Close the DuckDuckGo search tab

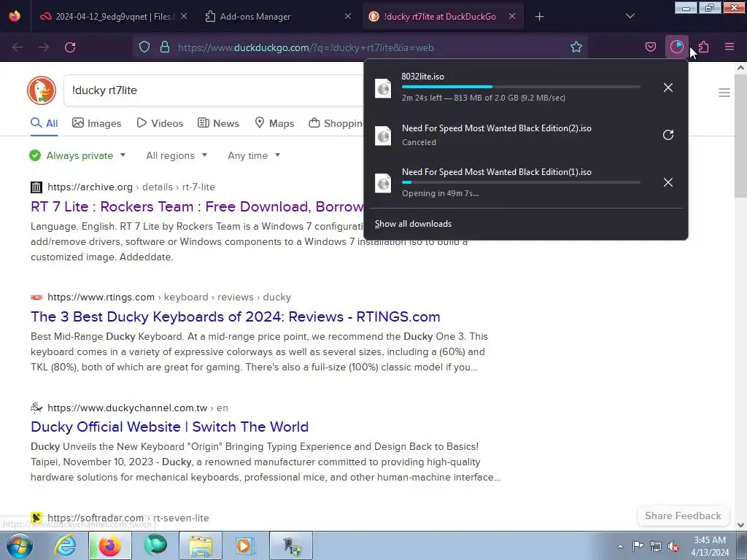click(512, 17)
